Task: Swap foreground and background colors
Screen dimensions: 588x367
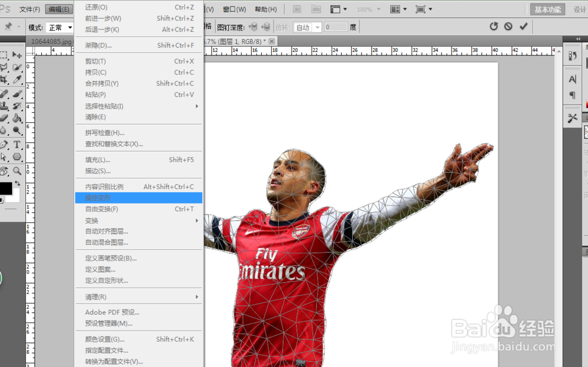Action: pos(17,183)
